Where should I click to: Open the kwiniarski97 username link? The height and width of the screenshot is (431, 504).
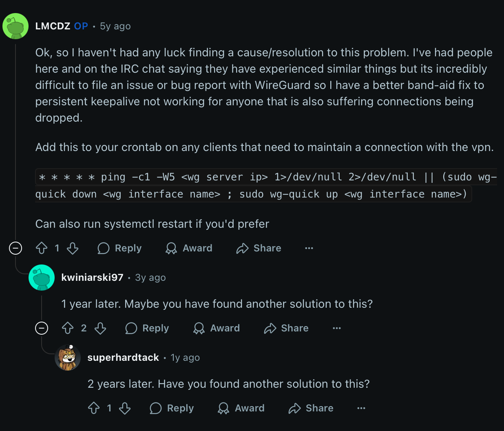[x=92, y=278]
